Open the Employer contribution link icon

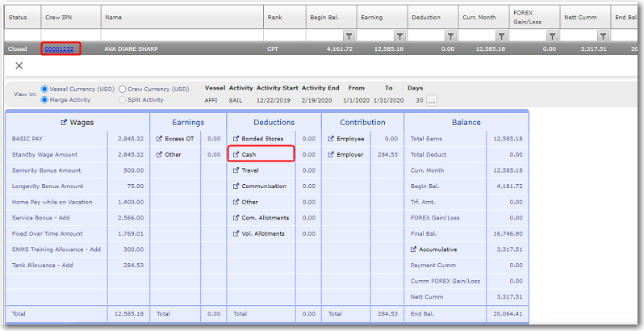(x=331, y=154)
